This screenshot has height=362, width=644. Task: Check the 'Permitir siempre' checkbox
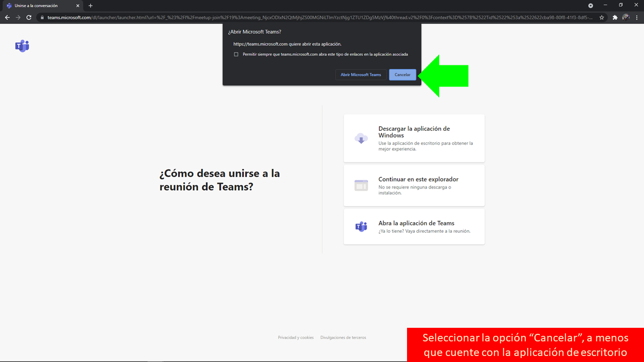(x=236, y=54)
